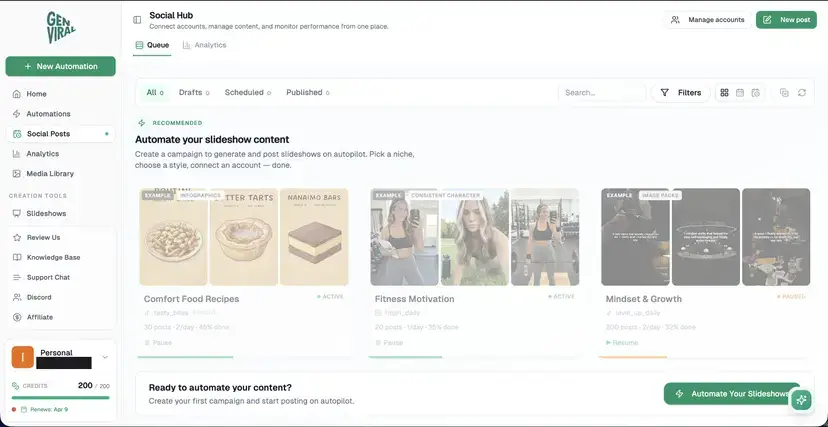Click the Search input field

602,93
